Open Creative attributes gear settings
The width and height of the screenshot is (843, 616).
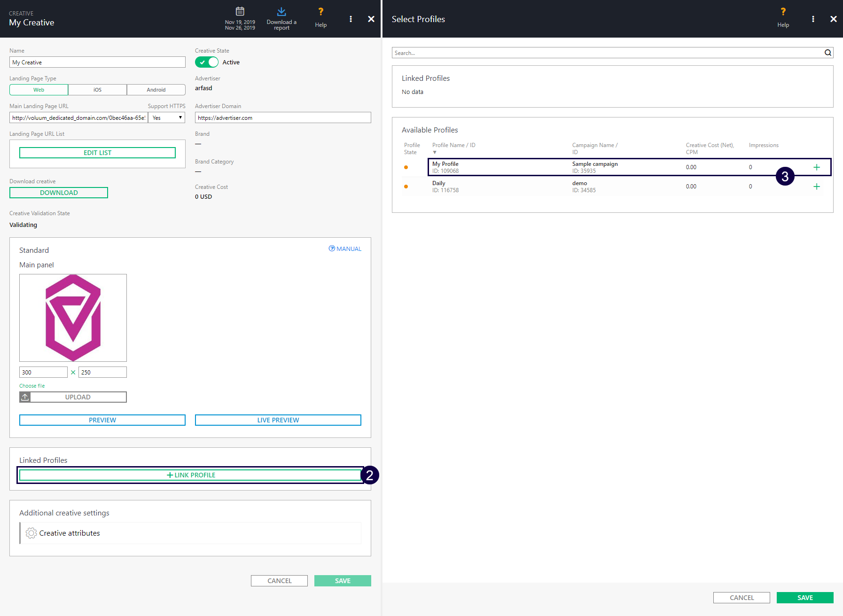(31, 533)
